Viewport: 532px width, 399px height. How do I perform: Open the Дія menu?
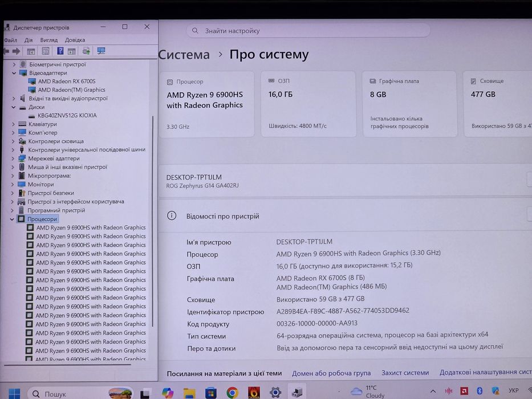[29, 40]
